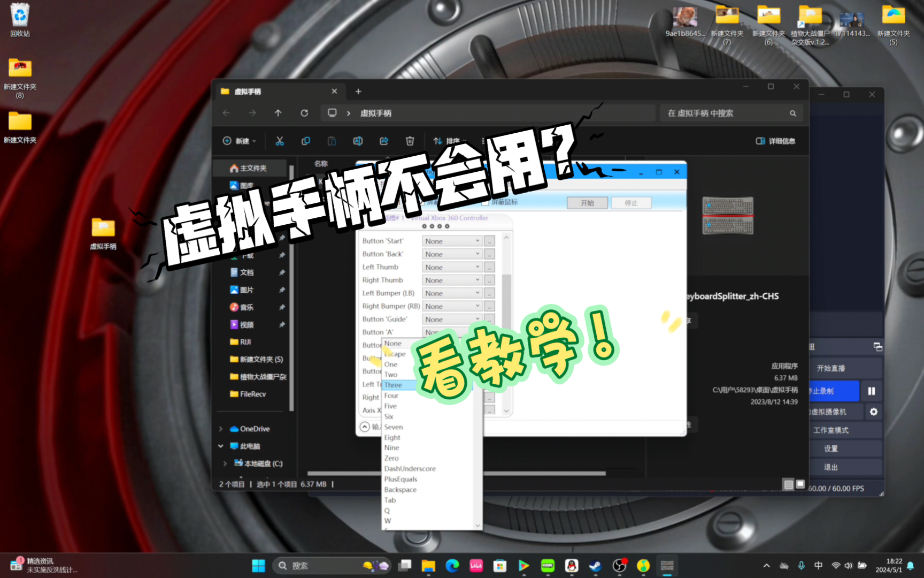Switch to list view in Explorer status bar
Viewport: 924px width, 578px height.
789,484
